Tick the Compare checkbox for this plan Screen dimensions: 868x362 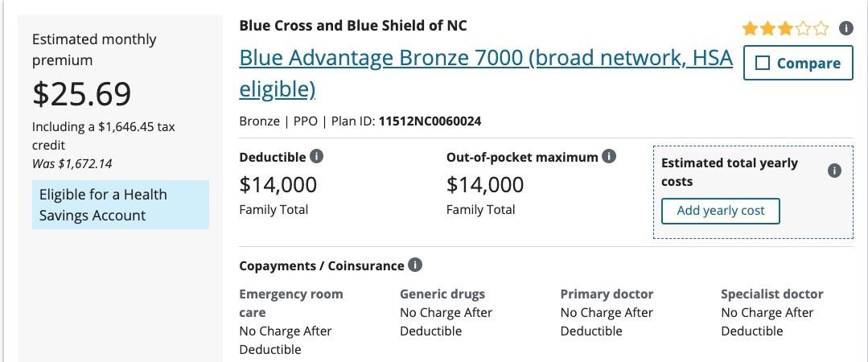click(x=763, y=64)
